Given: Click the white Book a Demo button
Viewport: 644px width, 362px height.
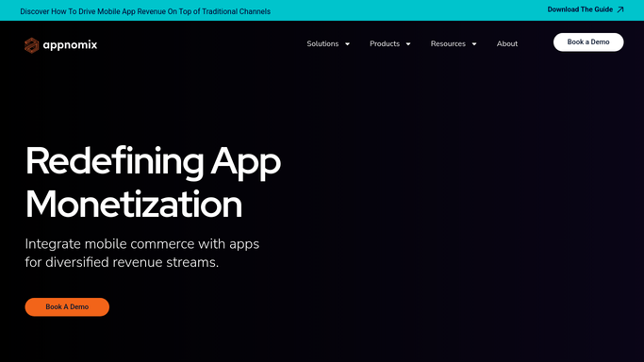Looking at the screenshot, I should (588, 42).
